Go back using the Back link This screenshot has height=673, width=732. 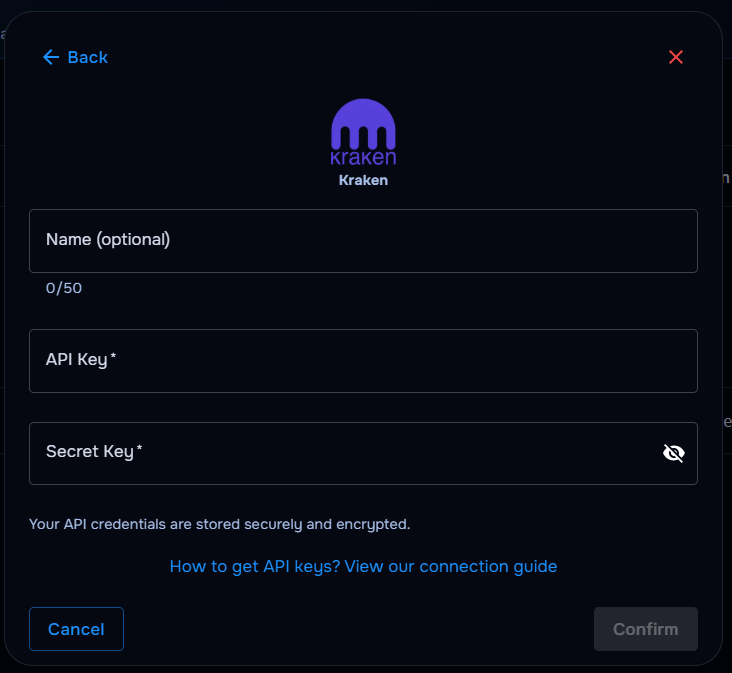(x=75, y=57)
